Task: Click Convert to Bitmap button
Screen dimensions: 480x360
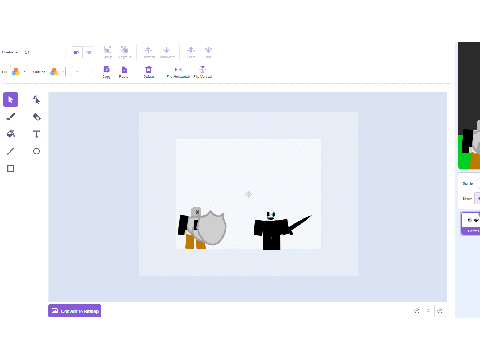Action: coord(74,311)
